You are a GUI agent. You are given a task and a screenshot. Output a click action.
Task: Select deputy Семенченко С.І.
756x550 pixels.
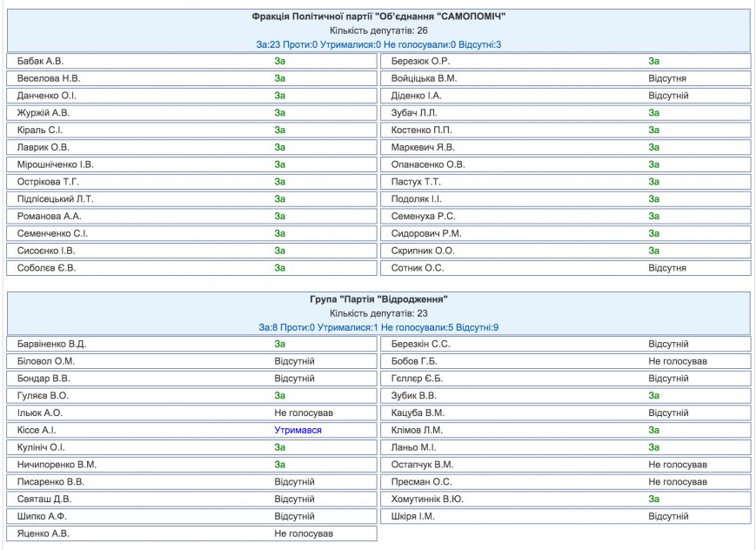pos(52,233)
